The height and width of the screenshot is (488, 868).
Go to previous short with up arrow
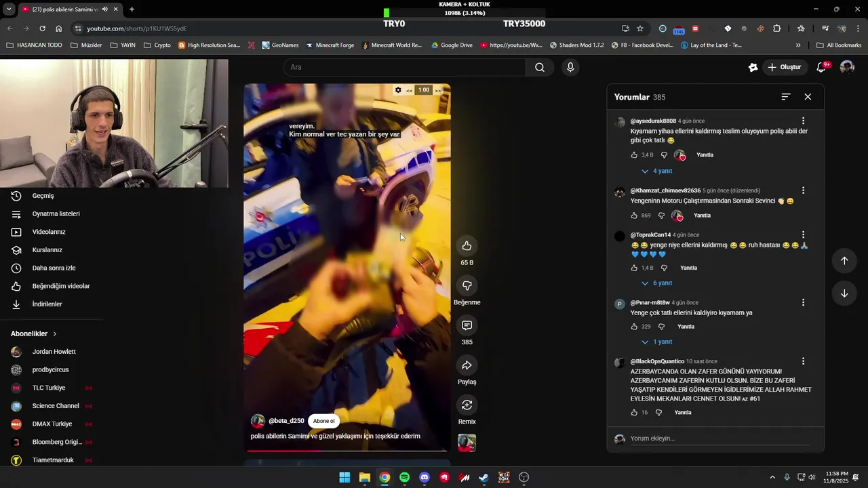click(x=844, y=261)
